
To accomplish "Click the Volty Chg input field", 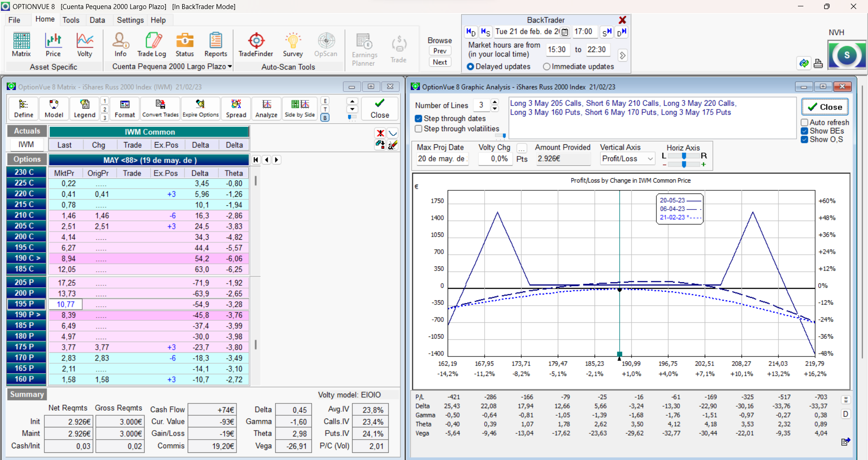I will [495, 159].
